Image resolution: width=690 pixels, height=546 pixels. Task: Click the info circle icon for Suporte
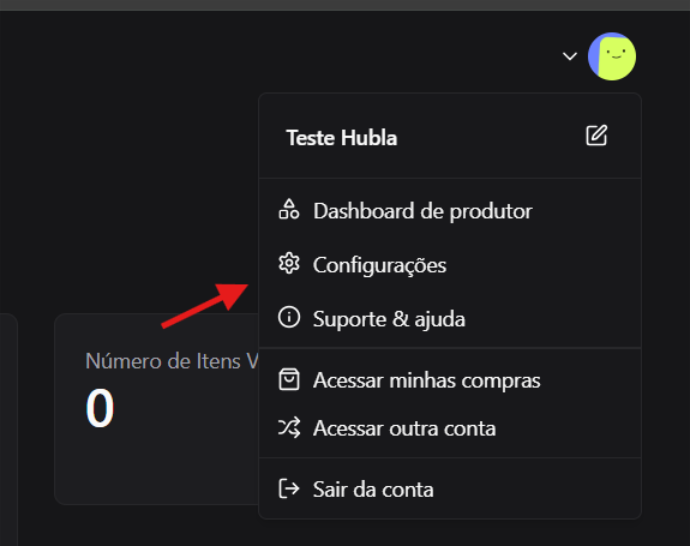pos(289,318)
